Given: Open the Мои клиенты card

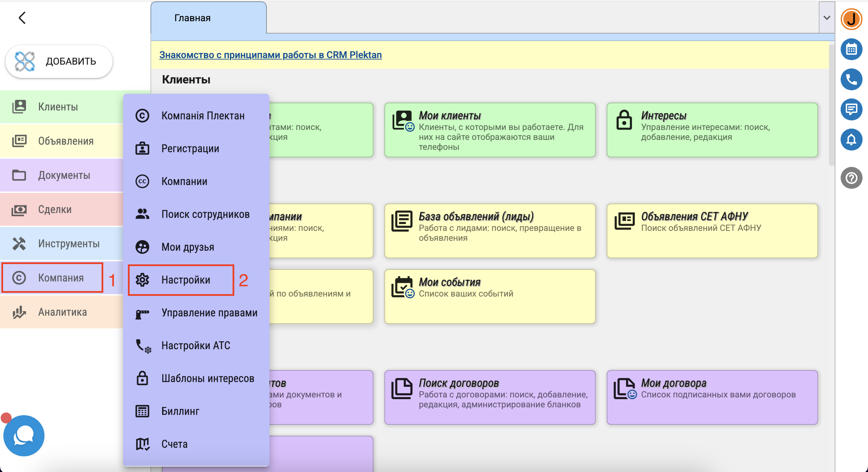Looking at the screenshot, I should tap(489, 130).
